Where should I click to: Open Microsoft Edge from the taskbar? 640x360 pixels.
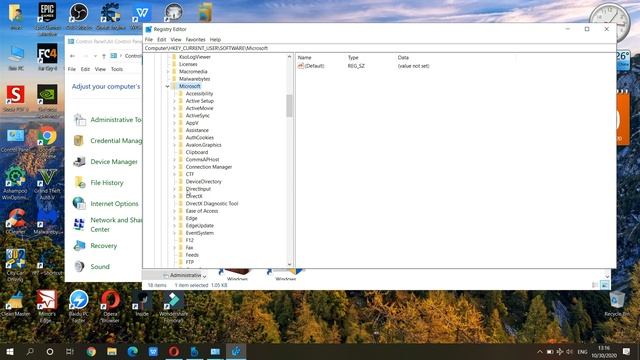tap(132, 351)
